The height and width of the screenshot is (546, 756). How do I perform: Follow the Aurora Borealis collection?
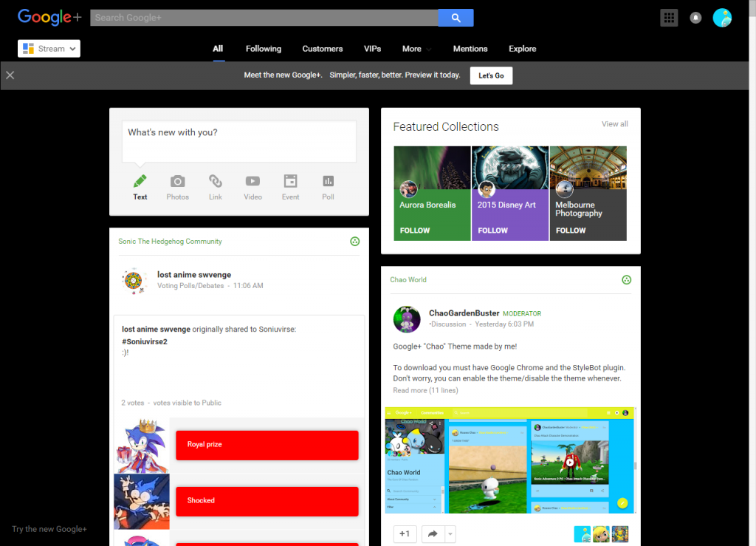point(415,231)
